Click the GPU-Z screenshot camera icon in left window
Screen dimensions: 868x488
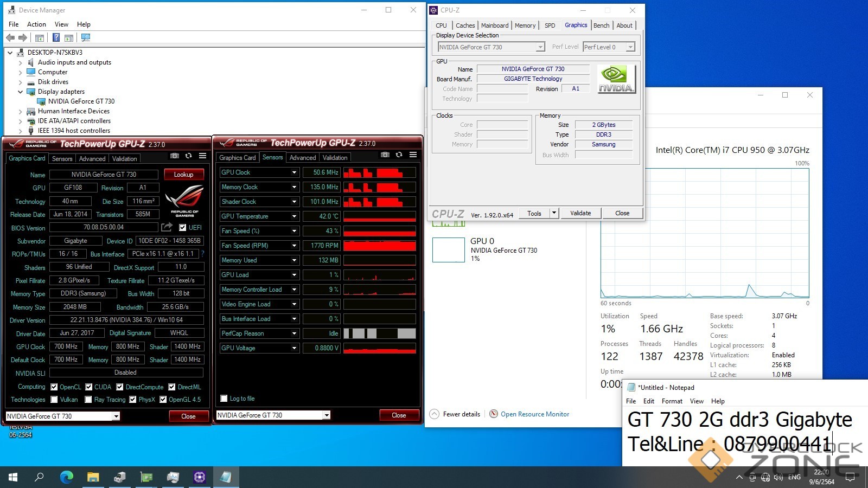[174, 156]
